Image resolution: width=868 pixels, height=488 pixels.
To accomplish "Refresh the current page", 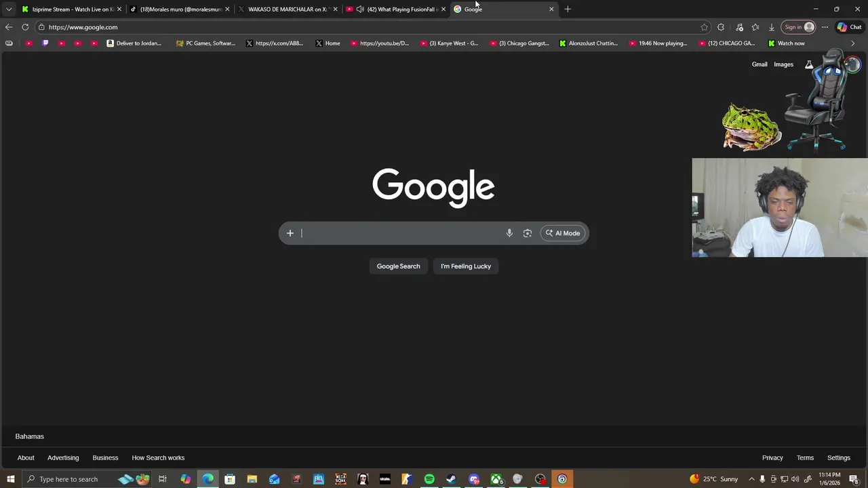I will click(x=25, y=27).
